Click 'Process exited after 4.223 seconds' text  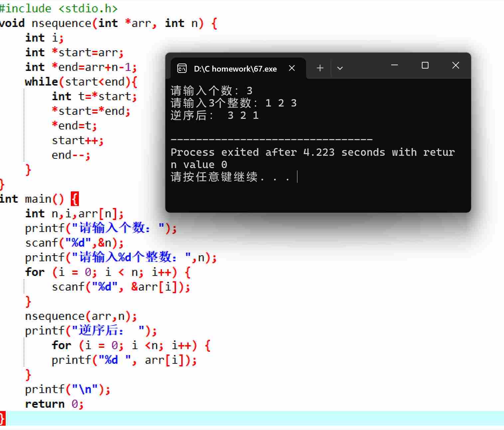[x=277, y=152]
